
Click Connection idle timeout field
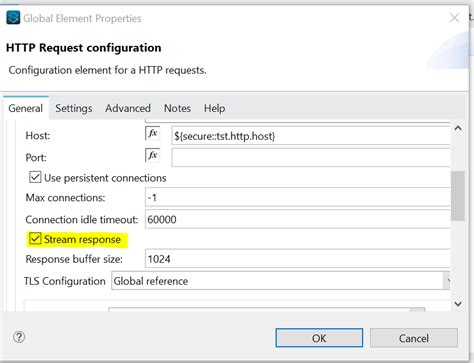tap(298, 219)
